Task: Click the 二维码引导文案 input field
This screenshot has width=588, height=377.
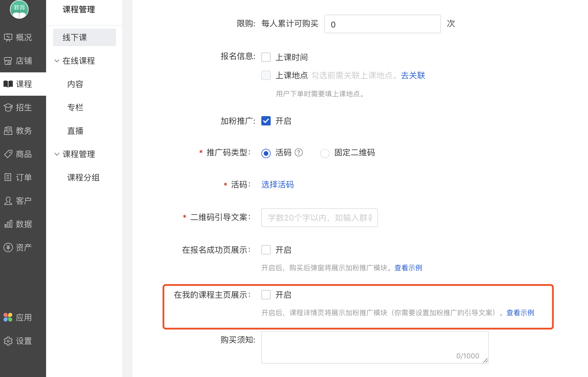Action: coord(319,218)
